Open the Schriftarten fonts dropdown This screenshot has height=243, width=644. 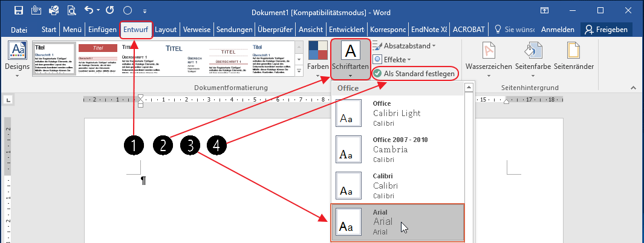(350, 59)
